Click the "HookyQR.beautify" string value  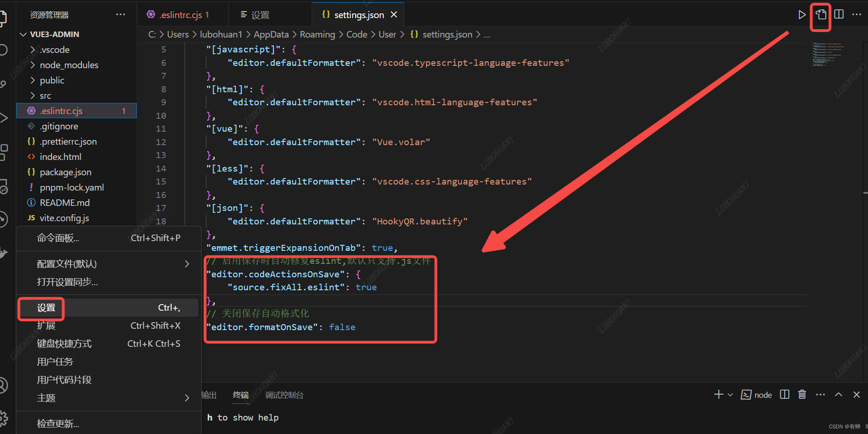point(420,222)
